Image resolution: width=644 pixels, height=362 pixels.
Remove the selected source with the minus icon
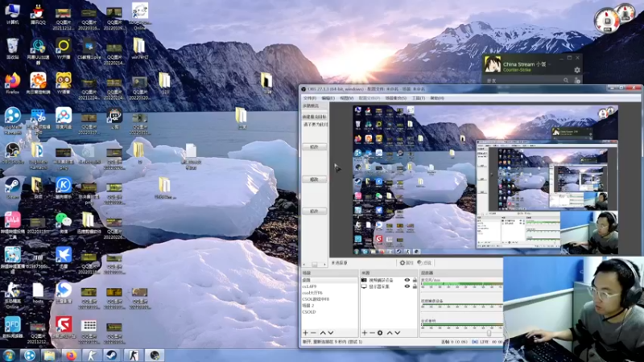[x=372, y=333]
